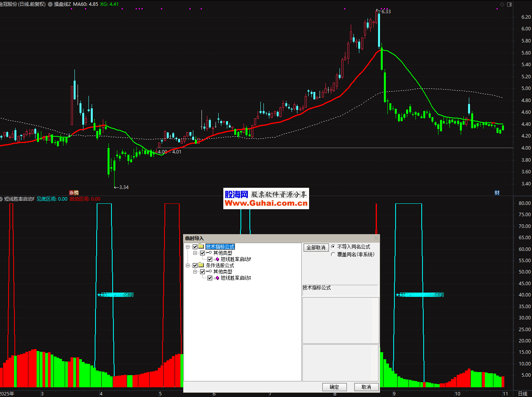The image size is (532, 397).
Task: Click the 启动区间: 0.00 readout
Action: click(85, 199)
